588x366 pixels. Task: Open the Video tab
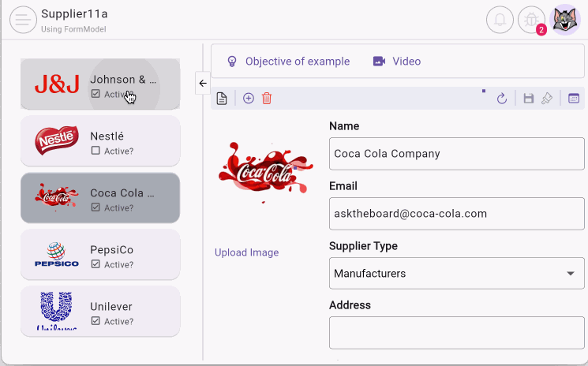tap(397, 62)
